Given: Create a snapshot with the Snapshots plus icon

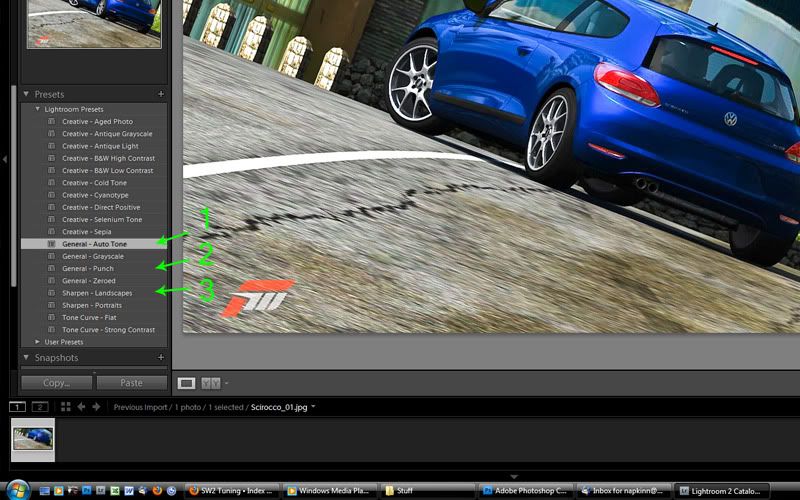Looking at the screenshot, I should pos(161,358).
